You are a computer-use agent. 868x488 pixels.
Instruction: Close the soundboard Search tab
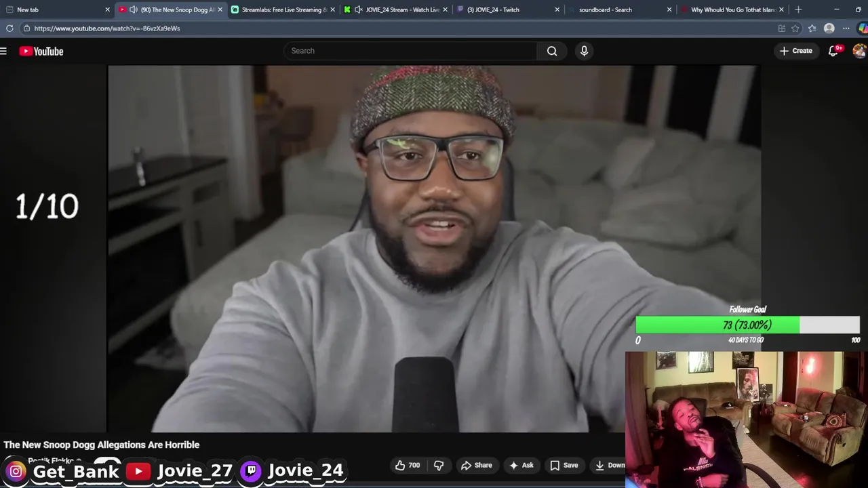(x=669, y=9)
